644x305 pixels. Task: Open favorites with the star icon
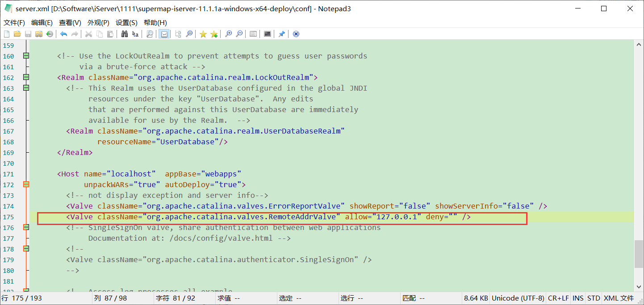point(203,34)
